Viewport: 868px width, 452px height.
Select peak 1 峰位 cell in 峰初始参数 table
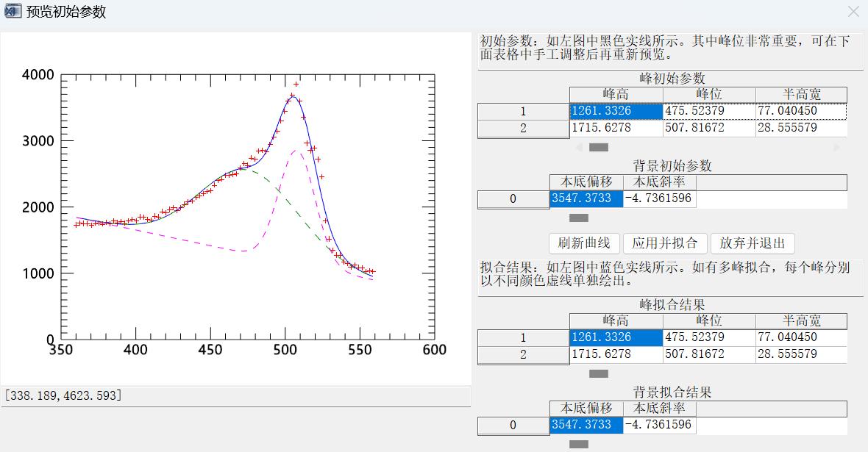click(708, 111)
